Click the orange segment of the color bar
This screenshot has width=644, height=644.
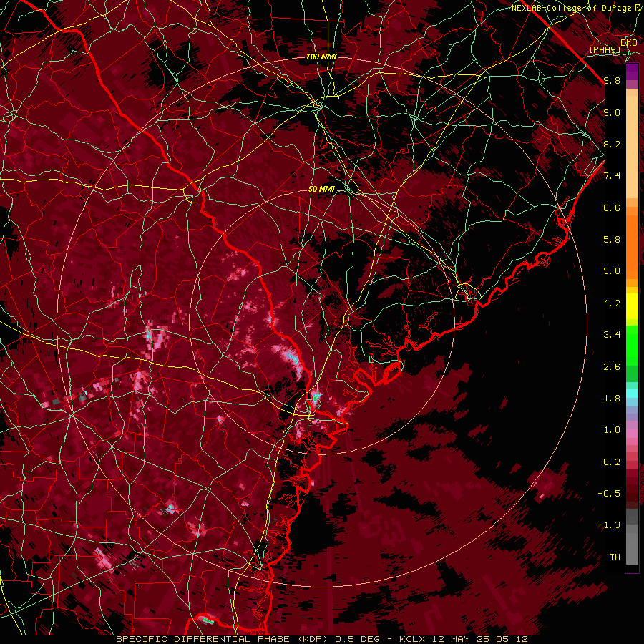click(632, 248)
